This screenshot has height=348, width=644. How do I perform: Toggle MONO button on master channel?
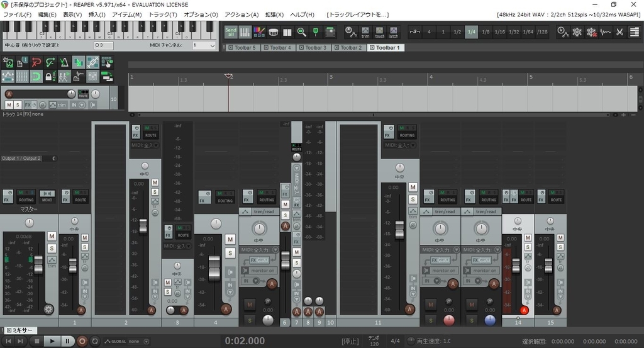47,196
